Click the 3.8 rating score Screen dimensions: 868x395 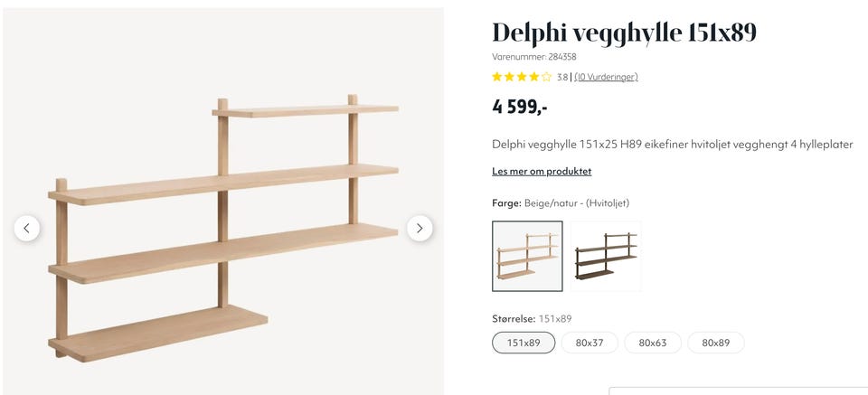[x=561, y=77]
